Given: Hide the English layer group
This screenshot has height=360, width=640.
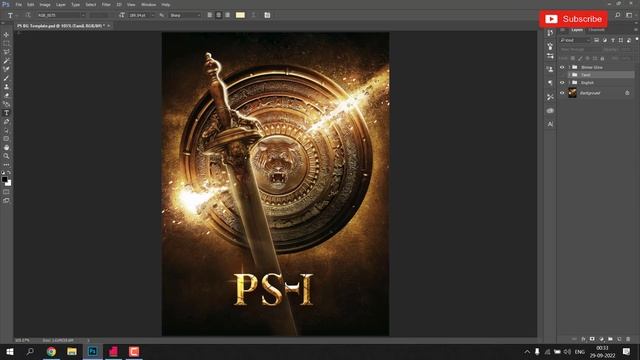Looking at the screenshot, I should [x=562, y=83].
